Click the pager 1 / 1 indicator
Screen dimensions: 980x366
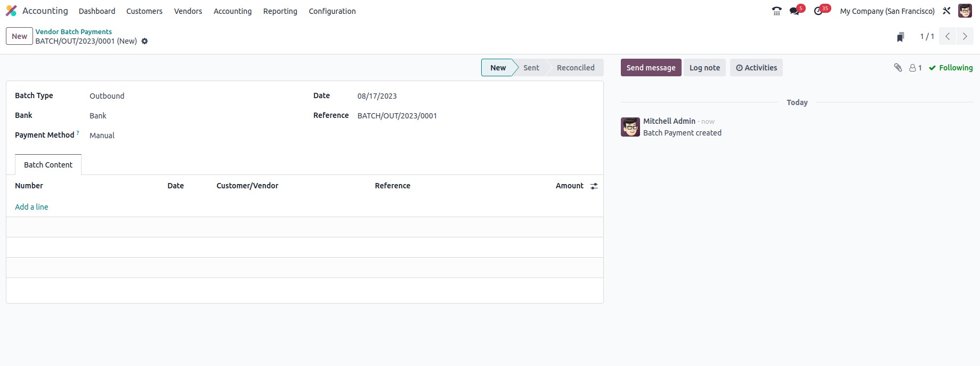(x=927, y=36)
